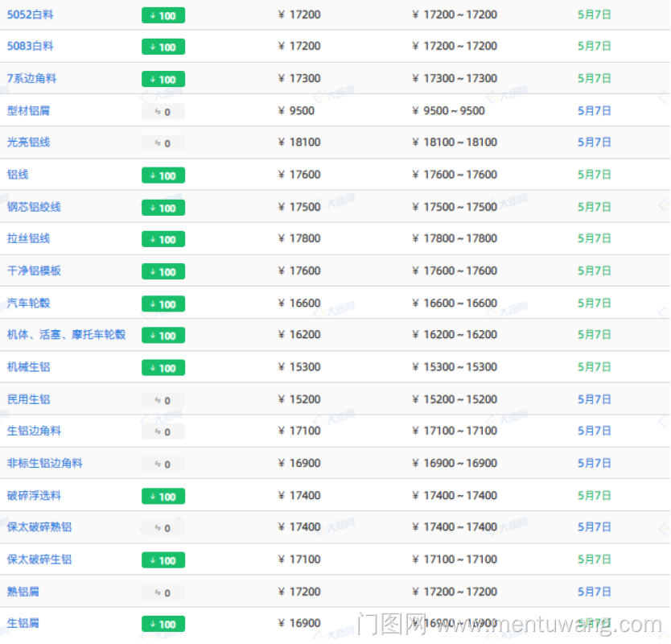671x644 pixels.
Task: Click the 5月7日 date in 非标生铝边角料 row
Action: 595,464
